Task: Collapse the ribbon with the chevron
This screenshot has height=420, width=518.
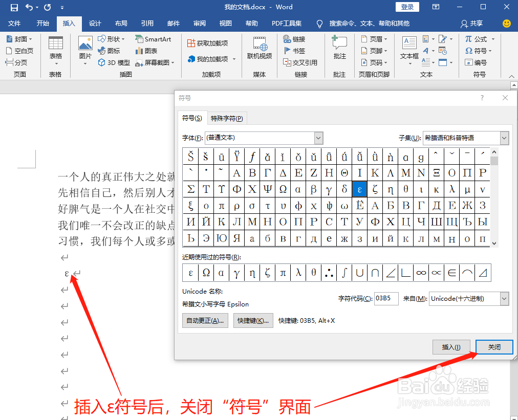Action: click(511, 76)
